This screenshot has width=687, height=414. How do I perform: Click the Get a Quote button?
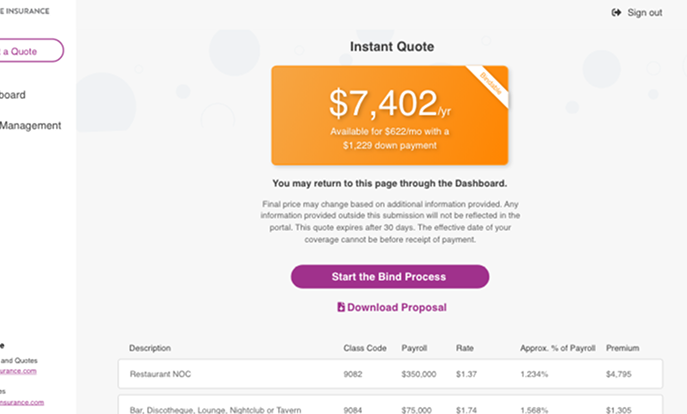point(28,50)
